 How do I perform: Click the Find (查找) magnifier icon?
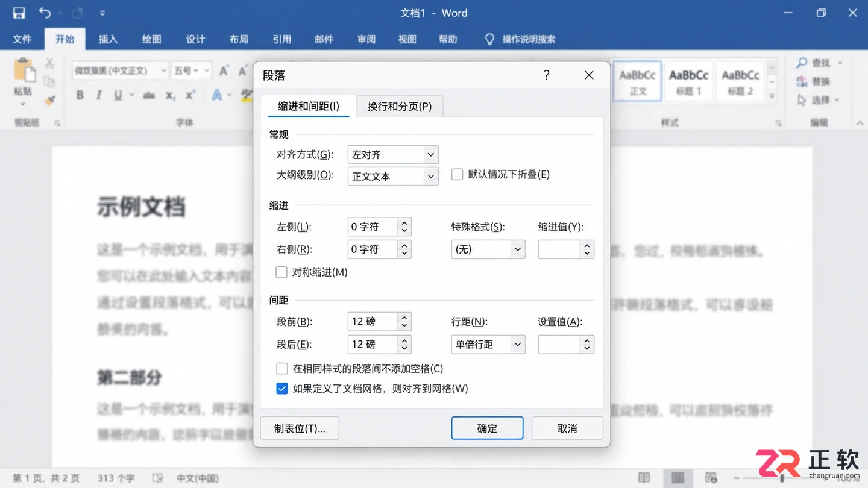[802, 63]
